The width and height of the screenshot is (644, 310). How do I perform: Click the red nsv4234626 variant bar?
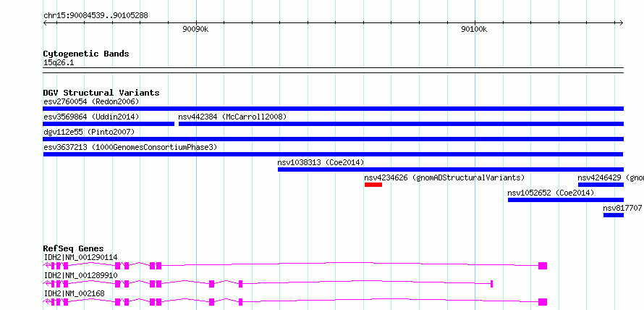(373, 185)
